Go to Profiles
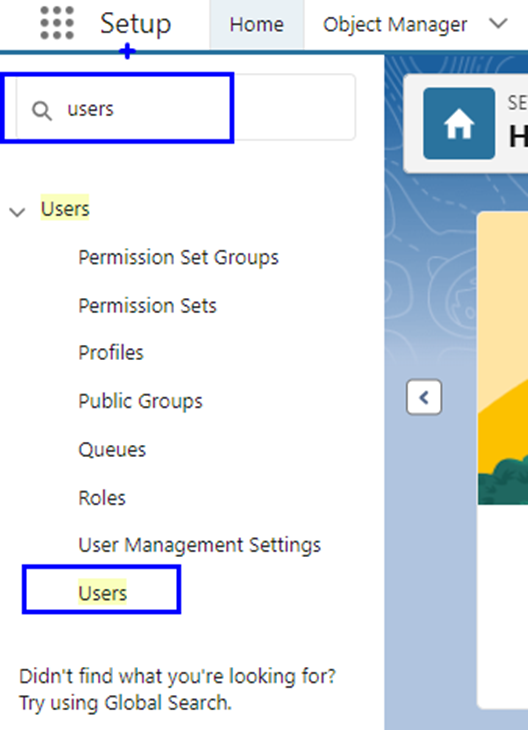The height and width of the screenshot is (730, 528). click(x=111, y=353)
